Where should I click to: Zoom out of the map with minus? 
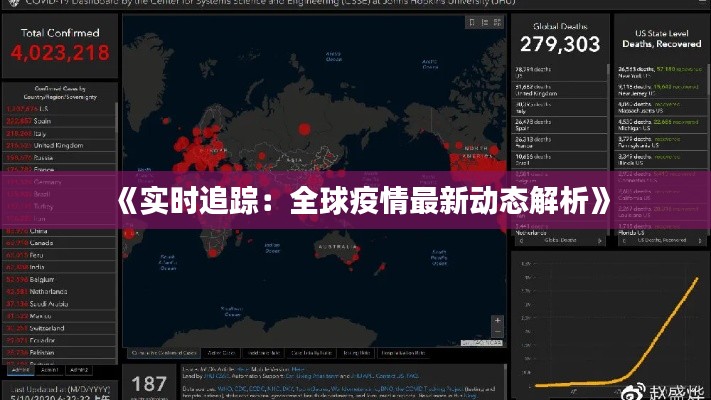click(497, 332)
